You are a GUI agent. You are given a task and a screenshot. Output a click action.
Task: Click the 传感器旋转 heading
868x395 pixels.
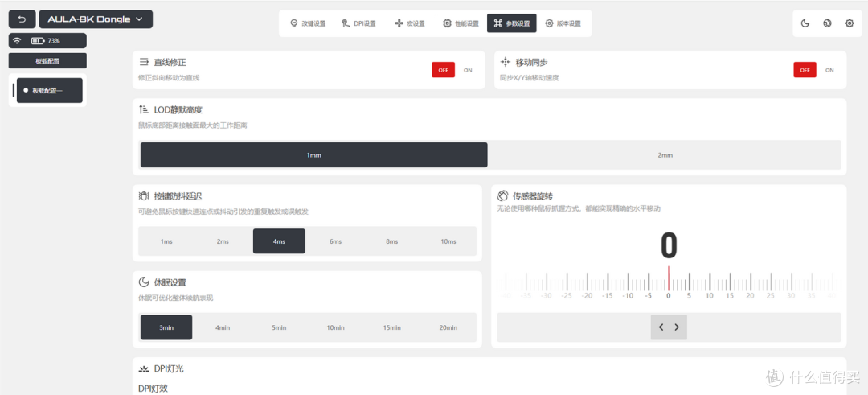pos(533,195)
